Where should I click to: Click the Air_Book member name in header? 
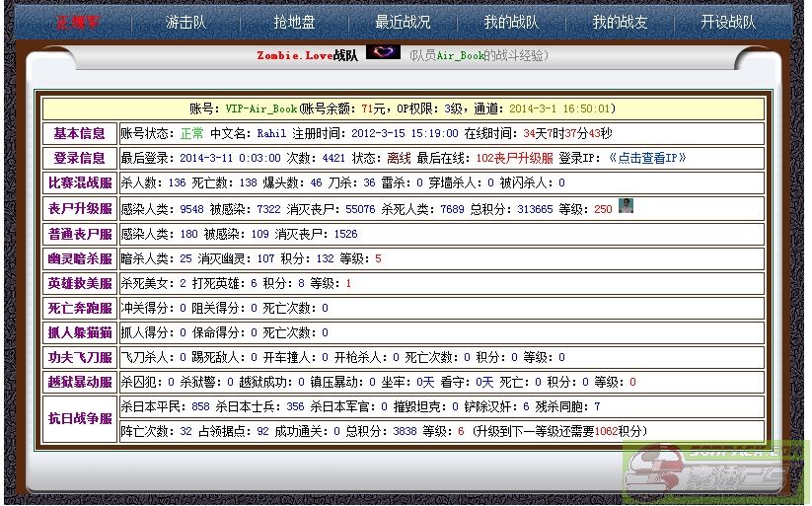[x=461, y=56]
